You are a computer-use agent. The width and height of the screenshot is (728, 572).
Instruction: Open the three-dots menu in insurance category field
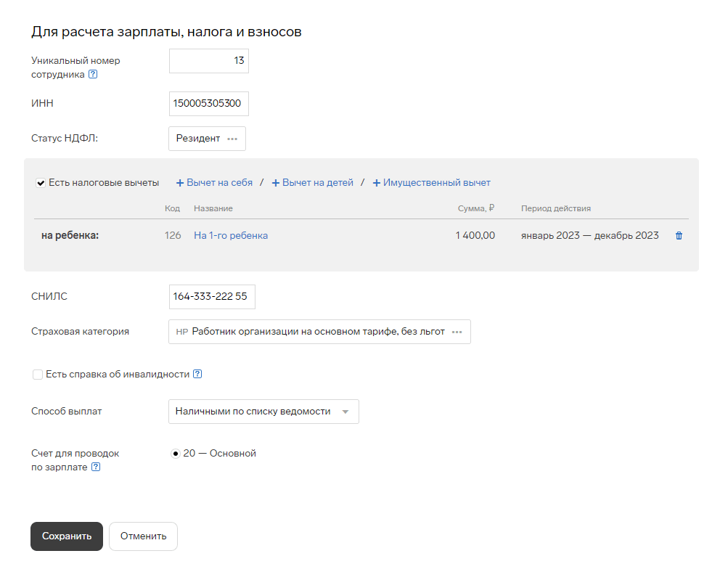pos(457,332)
